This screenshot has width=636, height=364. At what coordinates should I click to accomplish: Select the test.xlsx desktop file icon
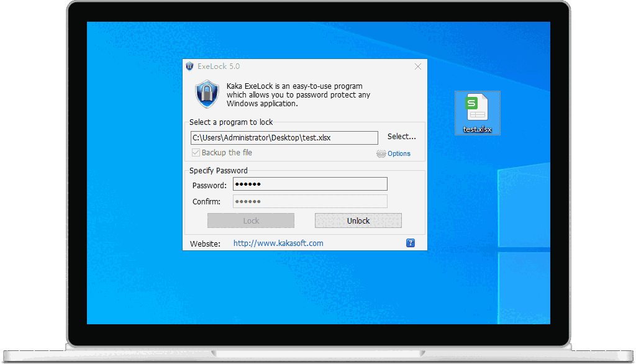[478, 113]
